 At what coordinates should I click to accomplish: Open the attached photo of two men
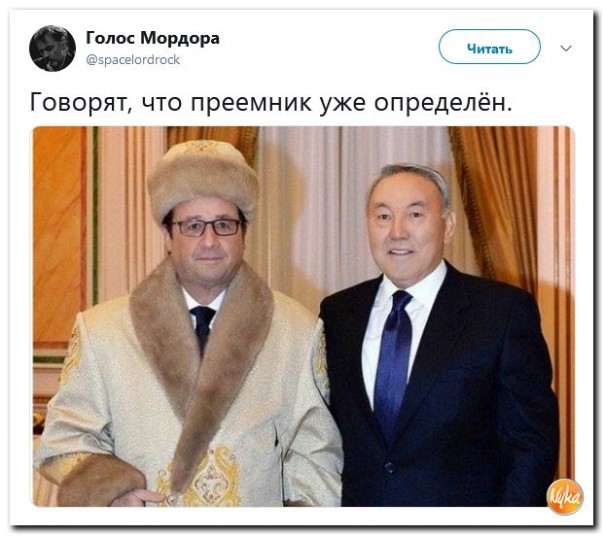point(302,316)
